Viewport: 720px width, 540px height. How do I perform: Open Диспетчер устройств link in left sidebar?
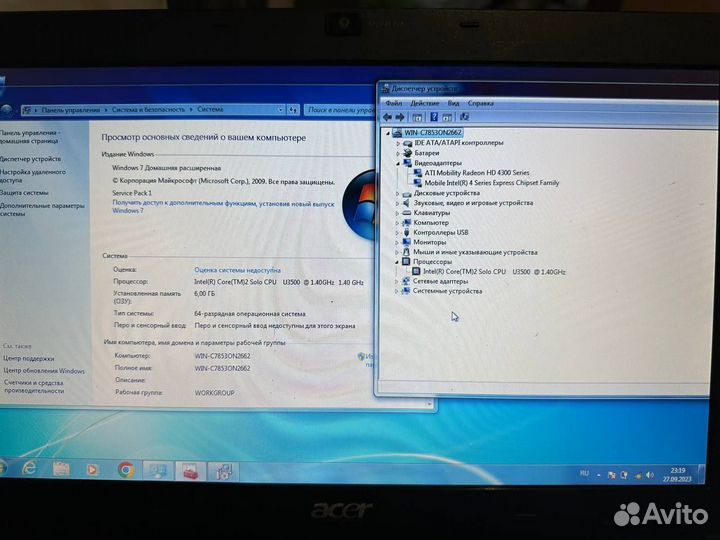(30, 159)
